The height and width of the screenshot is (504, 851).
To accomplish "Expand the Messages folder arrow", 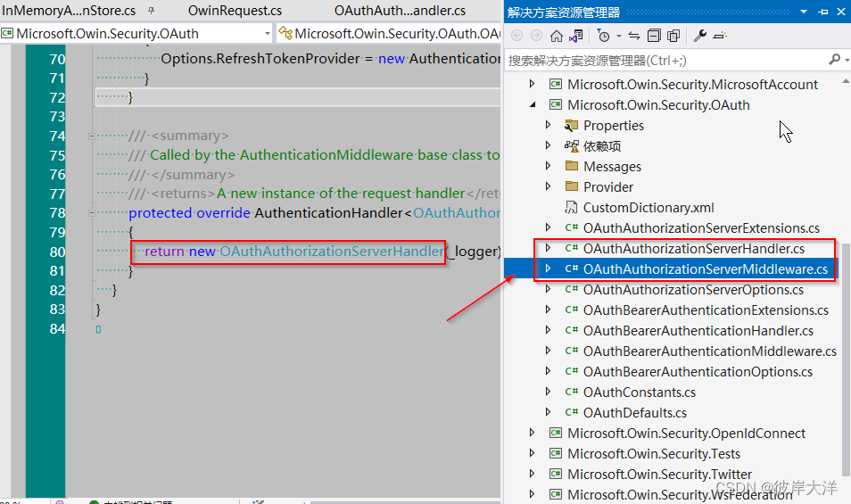I will coord(549,166).
